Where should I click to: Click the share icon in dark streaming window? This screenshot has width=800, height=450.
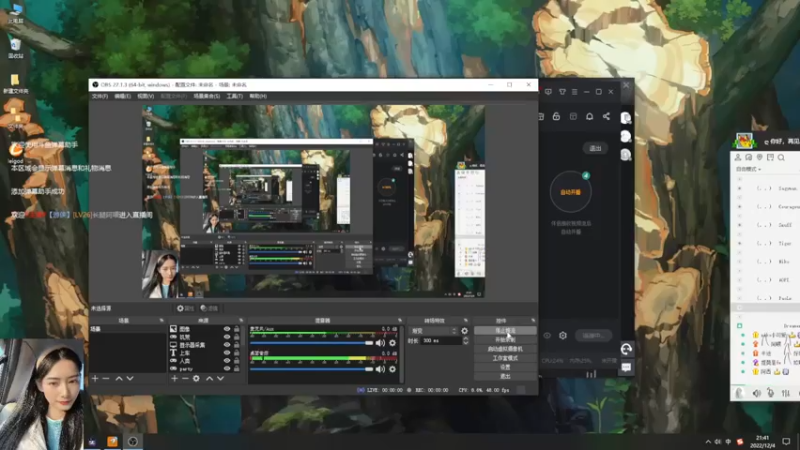point(606,116)
